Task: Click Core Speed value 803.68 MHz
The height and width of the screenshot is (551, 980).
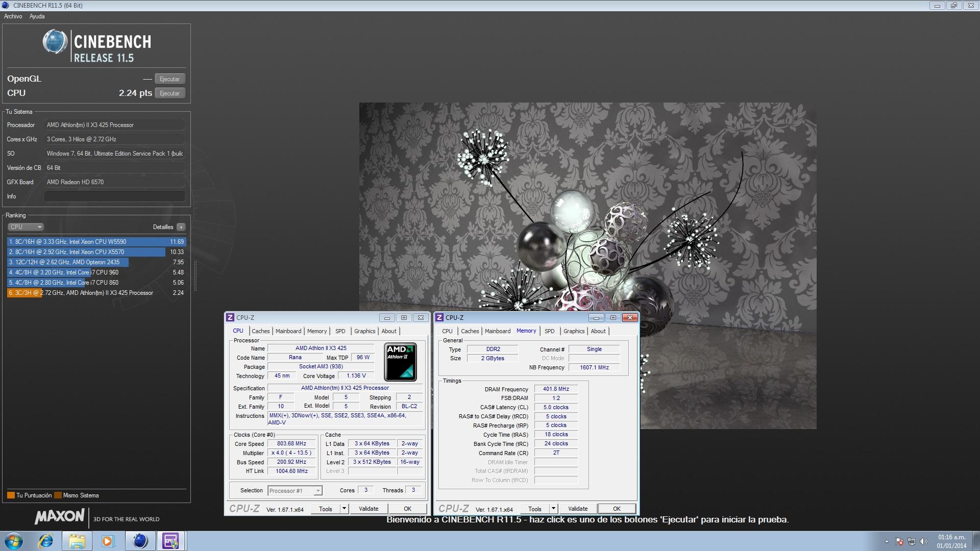Action: [291, 444]
